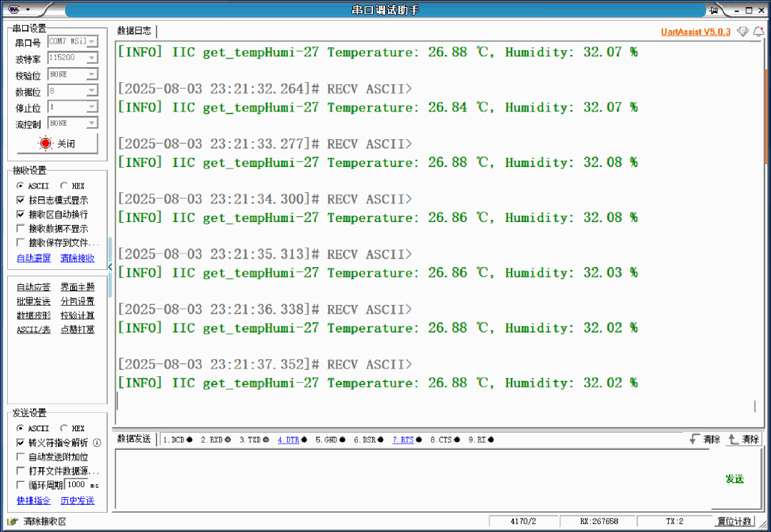Click the notification bell icon
771x532 pixels.
758,32
